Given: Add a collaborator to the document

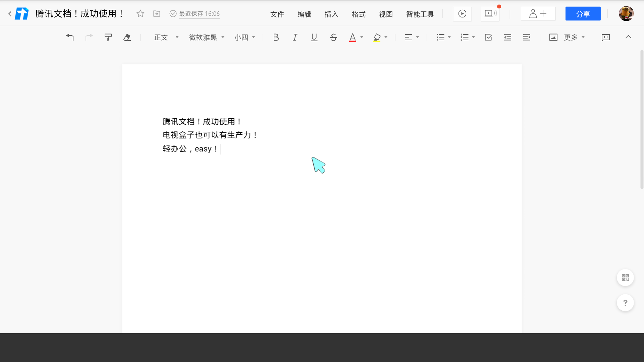Looking at the screenshot, I should click(538, 14).
